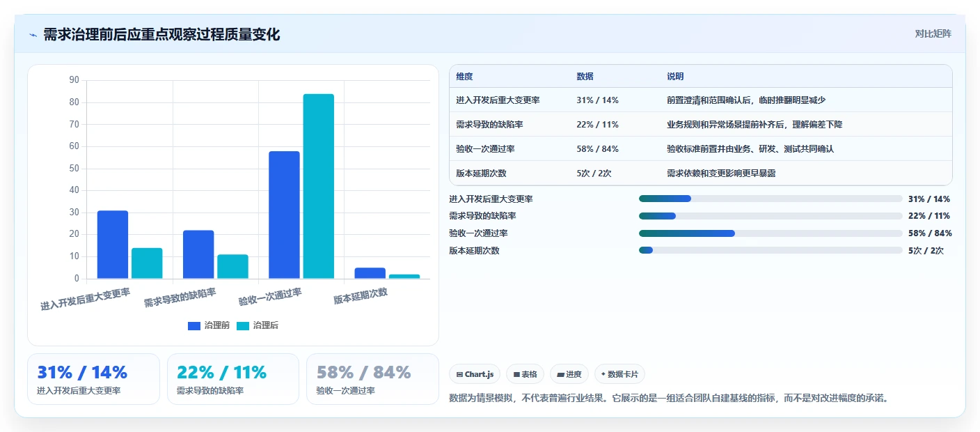Click the 说明 column header

[x=675, y=77]
